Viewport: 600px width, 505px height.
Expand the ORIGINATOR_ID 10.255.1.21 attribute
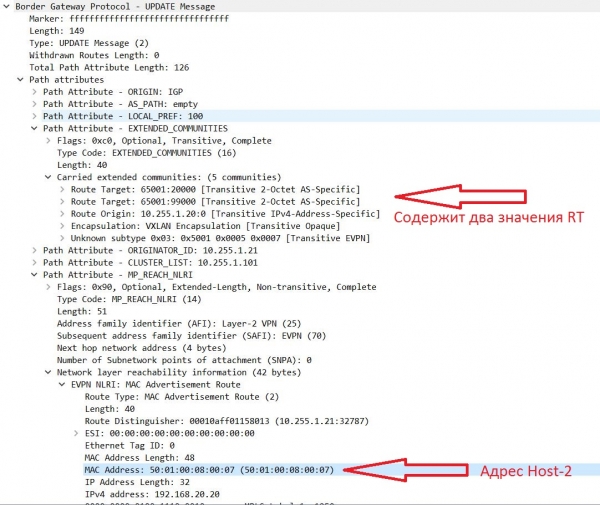[x=35, y=250]
